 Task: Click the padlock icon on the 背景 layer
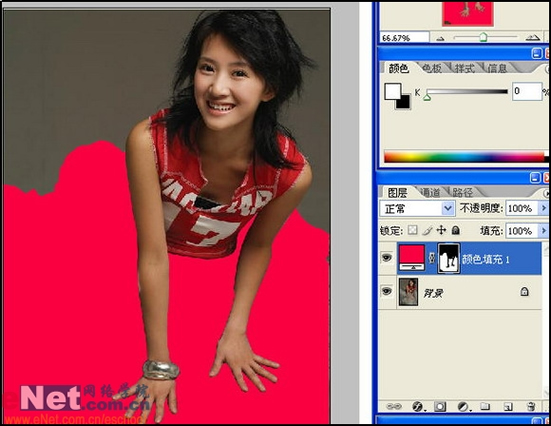[524, 291]
